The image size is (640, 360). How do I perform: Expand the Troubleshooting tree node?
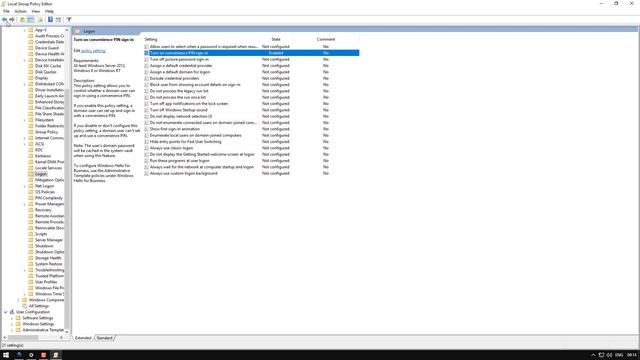(x=24, y=270)
